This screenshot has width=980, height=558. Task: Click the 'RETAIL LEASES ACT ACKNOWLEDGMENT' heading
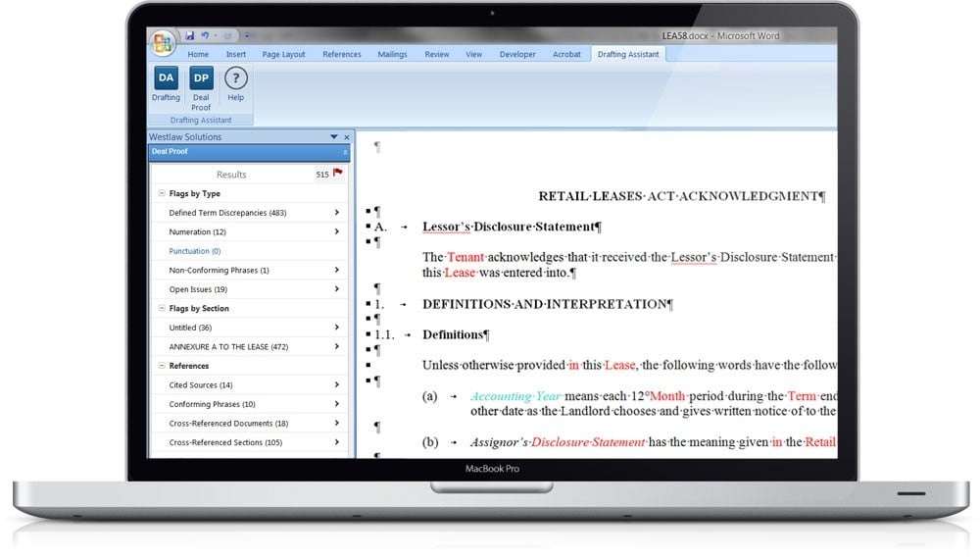pyautogui.click(x=682, y=196)
